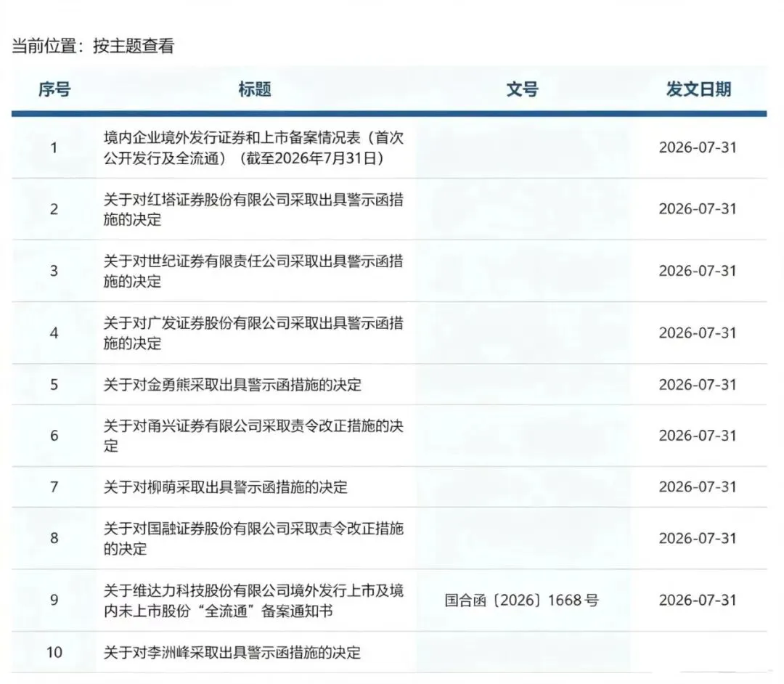Click sequence number 1 cell
This screenshot has width=784, height=684.
(54, 148)
